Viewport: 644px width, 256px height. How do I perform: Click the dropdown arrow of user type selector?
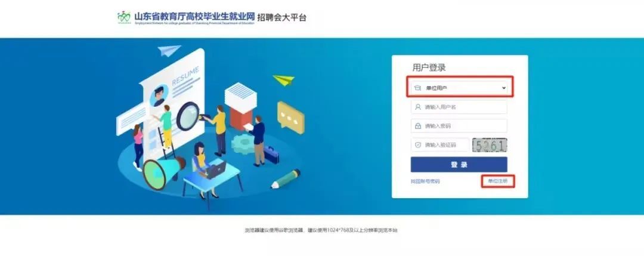[x=503, y=88]
